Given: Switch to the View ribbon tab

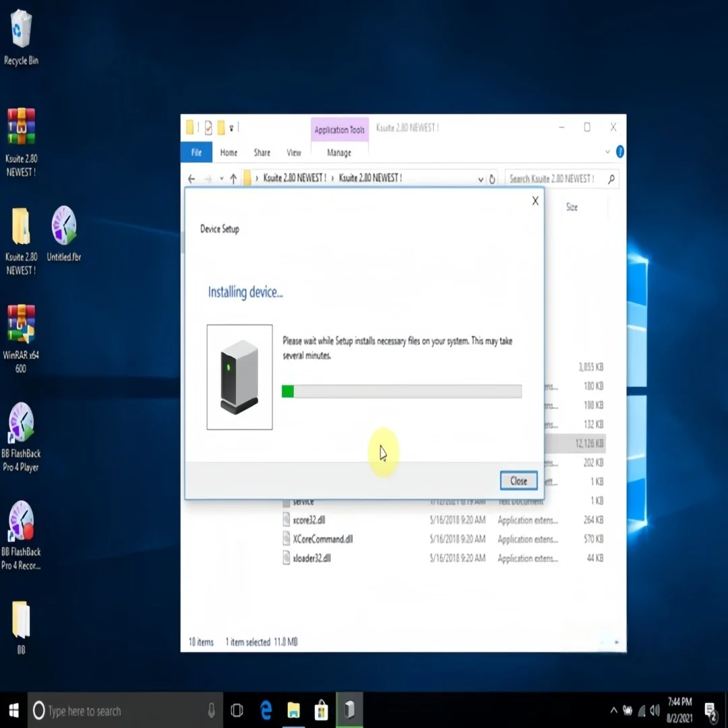Looking at the screenshot, I should [293, 153].
